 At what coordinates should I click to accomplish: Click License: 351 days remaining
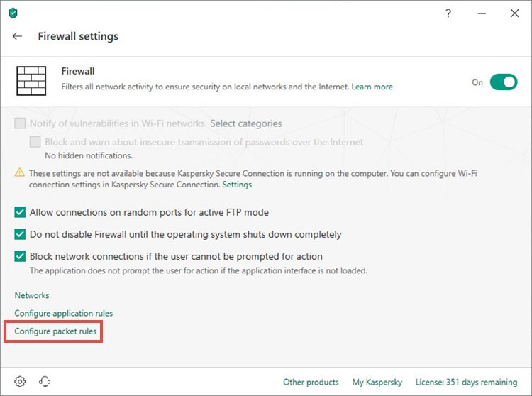click(467, 382)
